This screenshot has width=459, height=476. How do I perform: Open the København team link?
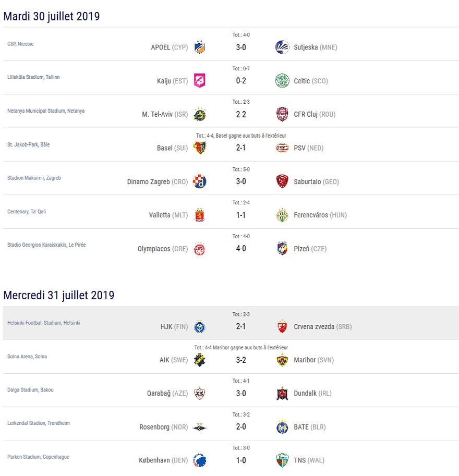point(154,461)
